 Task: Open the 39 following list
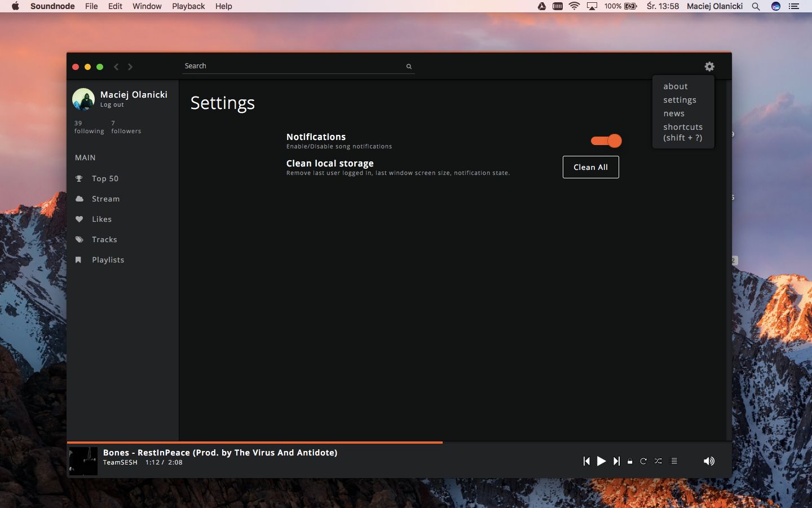point(89,127)
